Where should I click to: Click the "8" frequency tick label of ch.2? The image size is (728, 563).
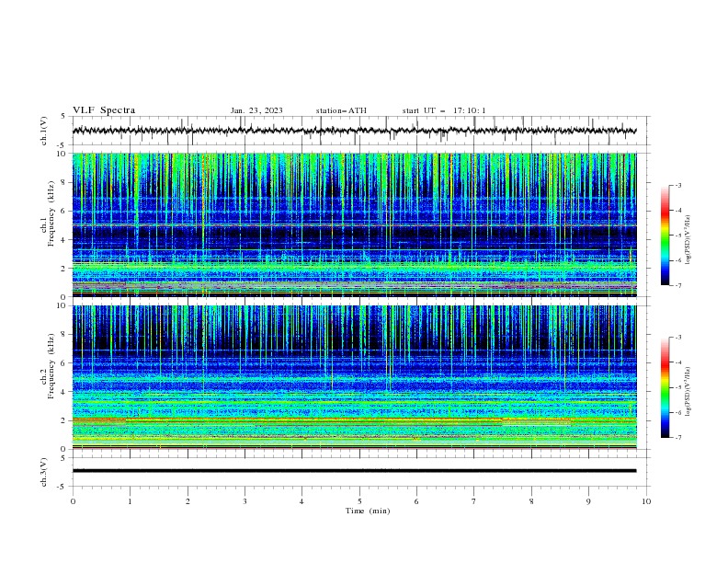coord(63,335)
